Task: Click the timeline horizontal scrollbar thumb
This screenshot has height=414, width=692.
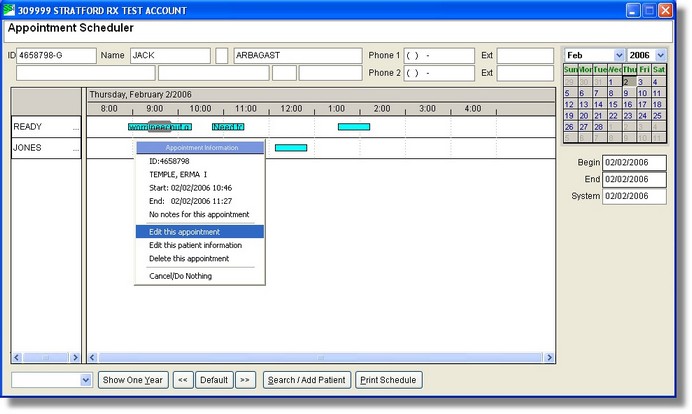Action: pyautogui.click(x=320, y=358)
